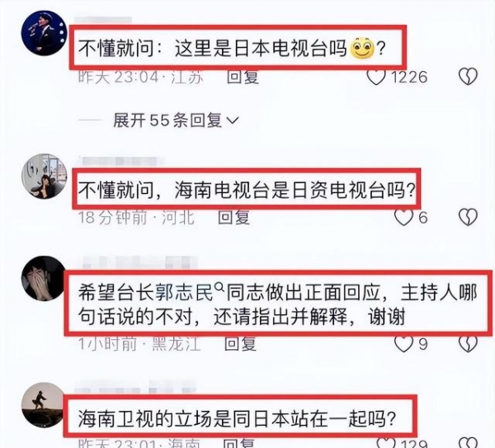This screenshot has height=448, width=495.
Task: Dislike the Hainan user's comment
Action: (x=468, y=442)
